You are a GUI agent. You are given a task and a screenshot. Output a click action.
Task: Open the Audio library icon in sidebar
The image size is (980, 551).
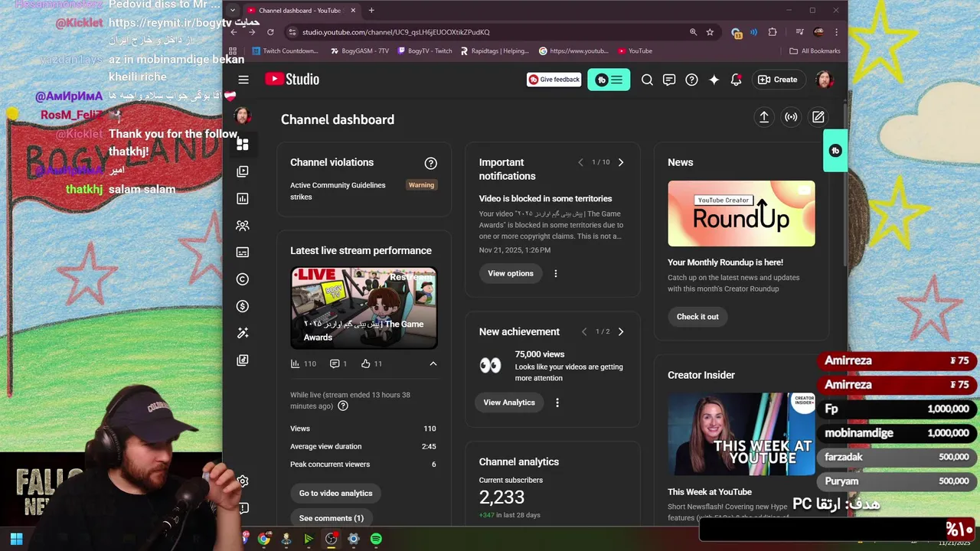tap(243, 360)
